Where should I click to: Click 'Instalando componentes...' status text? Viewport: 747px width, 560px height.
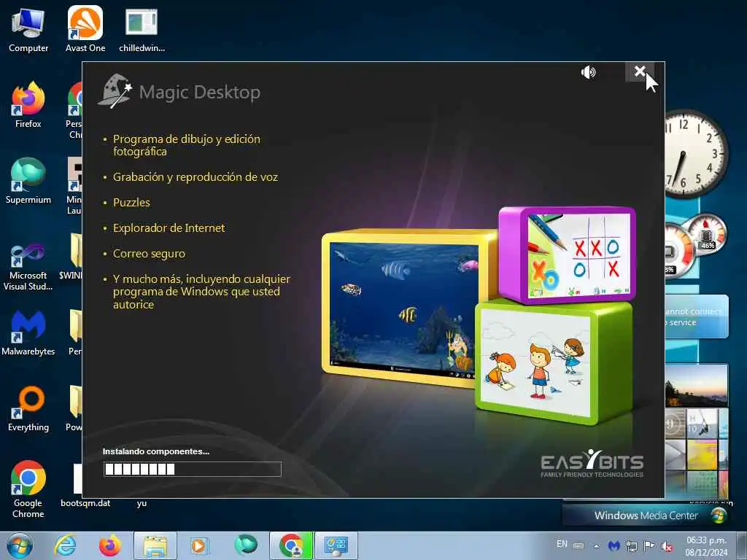pos(156,451)
